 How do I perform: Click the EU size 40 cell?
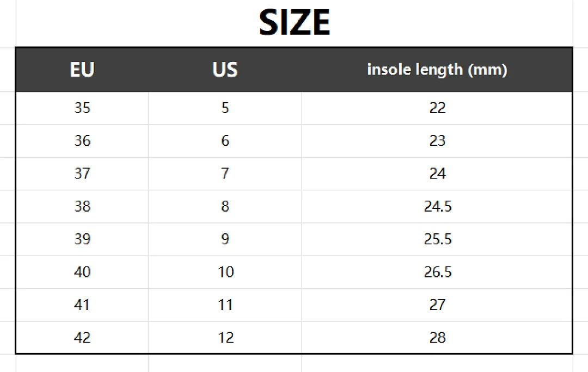pyautogui.click(x=82, y=272)
